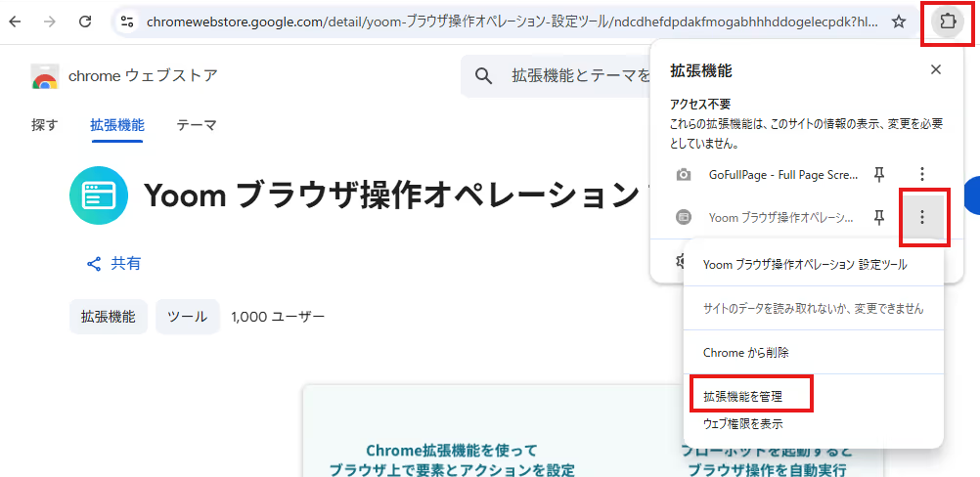The image size is (980, 477).
Task: Go back to the previous page
Action: (x=15, y=22)
